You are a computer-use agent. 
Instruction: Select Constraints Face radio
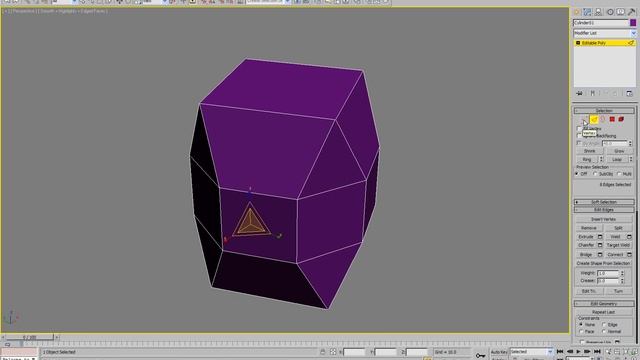(x=581, y=332)
